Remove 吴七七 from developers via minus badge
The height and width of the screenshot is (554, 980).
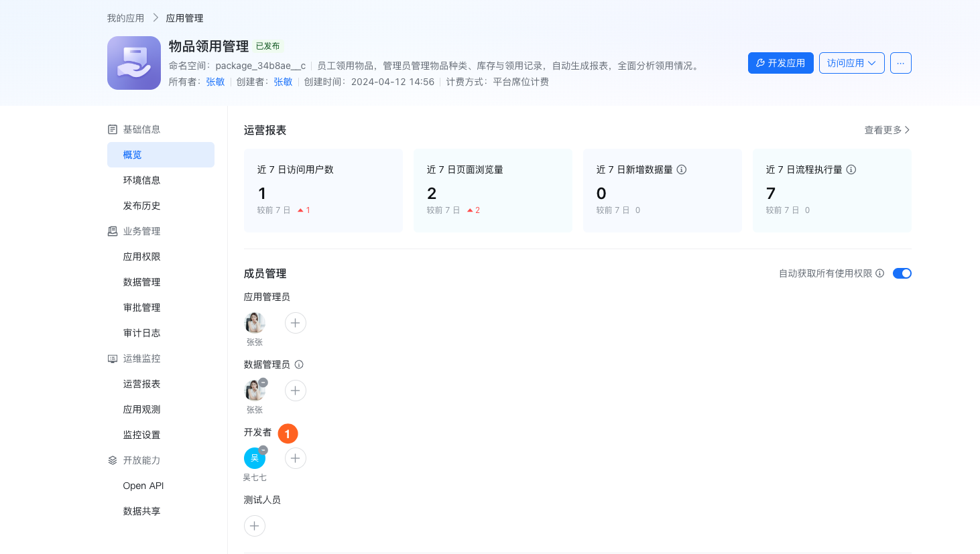tap(263, 450)
